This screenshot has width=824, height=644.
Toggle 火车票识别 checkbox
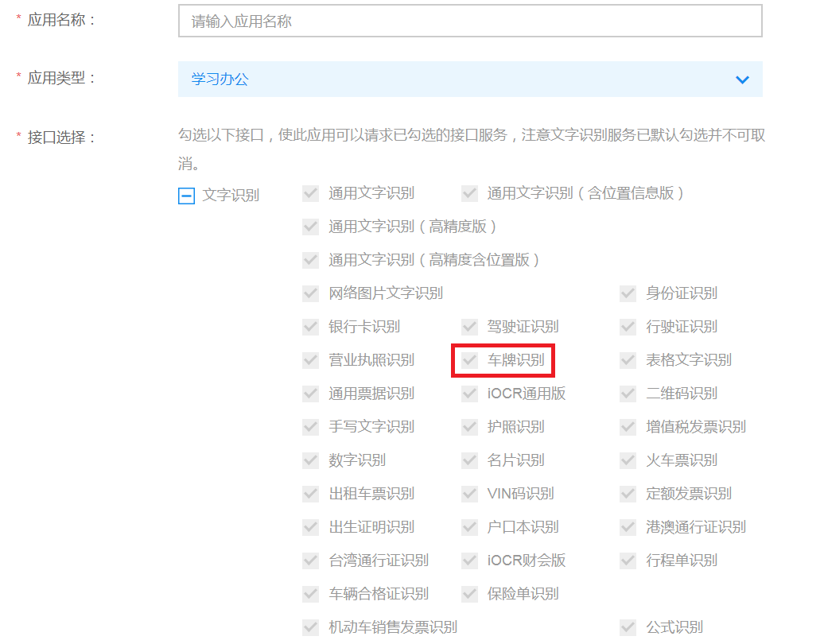[x=628, y=460]
